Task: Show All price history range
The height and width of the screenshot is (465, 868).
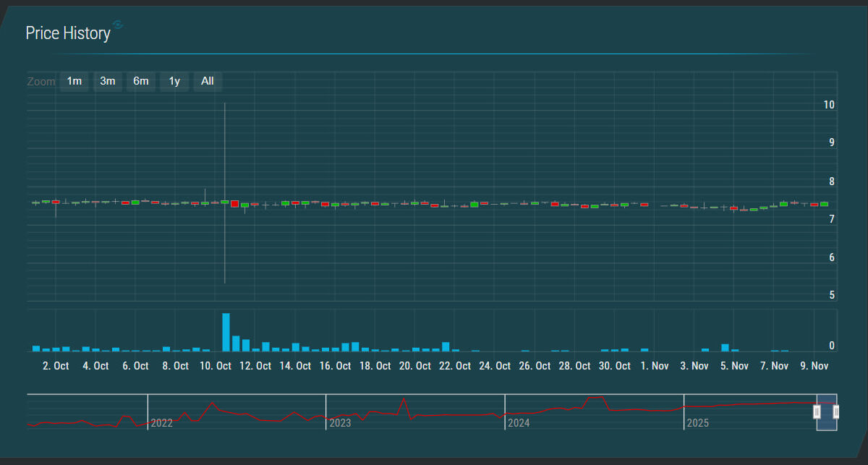Action: (208, 81)
